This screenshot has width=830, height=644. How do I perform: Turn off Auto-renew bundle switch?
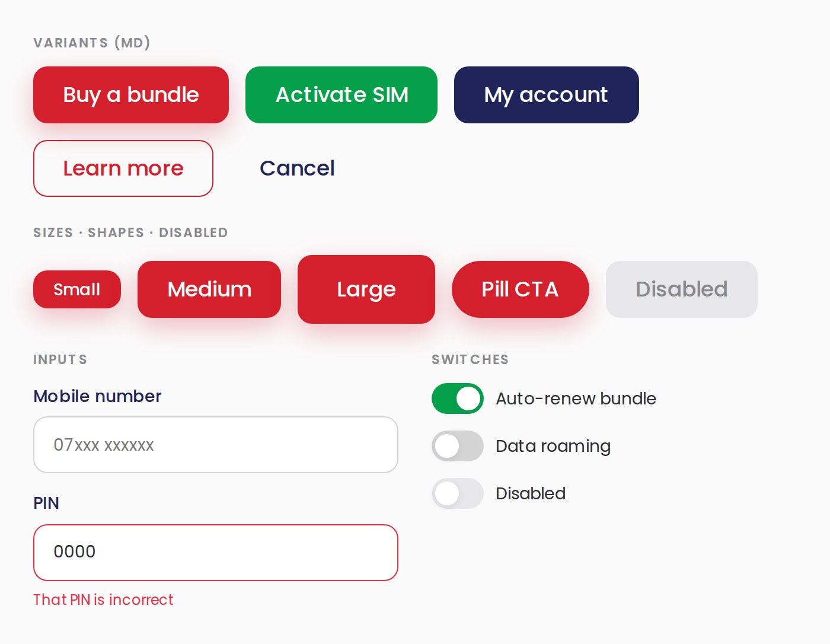458,398
